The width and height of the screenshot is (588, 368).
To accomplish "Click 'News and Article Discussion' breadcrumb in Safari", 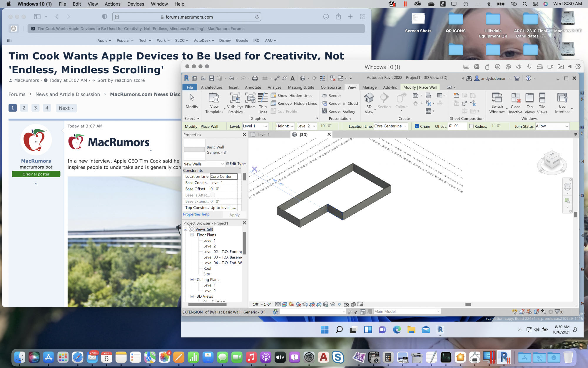I will [x=68, y=94].
